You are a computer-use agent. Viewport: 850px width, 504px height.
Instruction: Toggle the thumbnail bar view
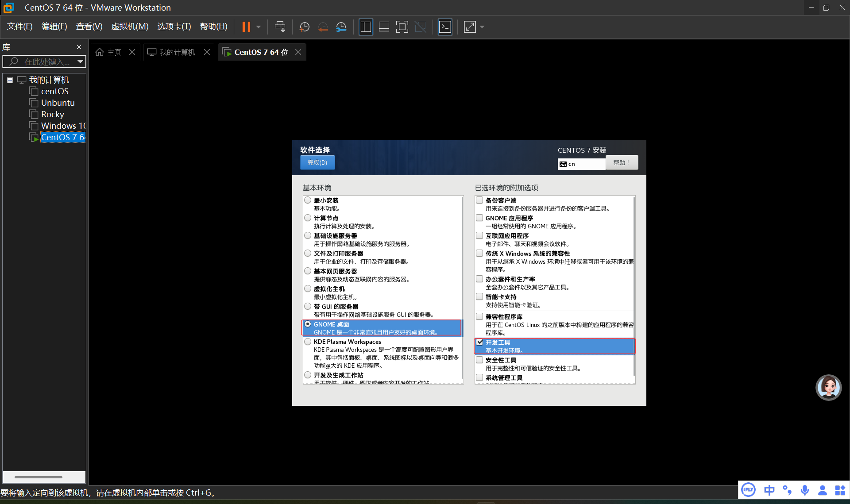[384, 27]
